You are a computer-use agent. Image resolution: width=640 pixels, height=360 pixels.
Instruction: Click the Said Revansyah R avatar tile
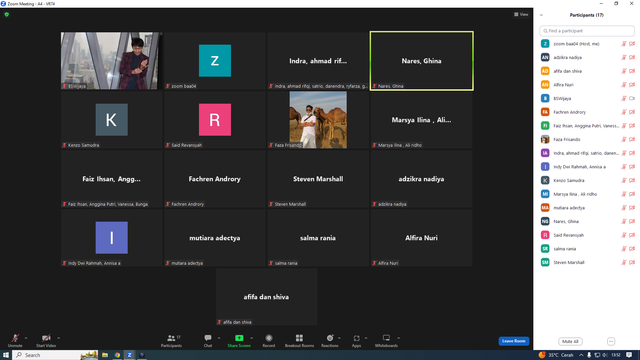tap(215, 120)
